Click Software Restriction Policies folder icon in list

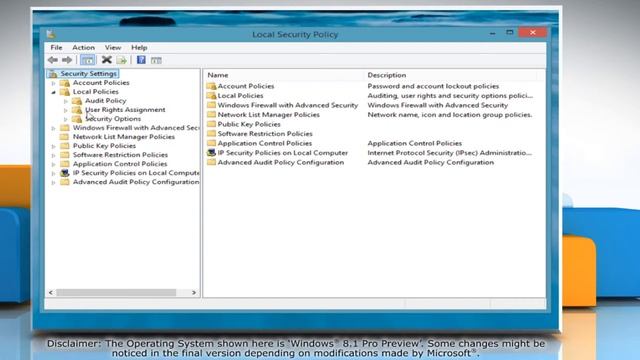tap(211, 134)
